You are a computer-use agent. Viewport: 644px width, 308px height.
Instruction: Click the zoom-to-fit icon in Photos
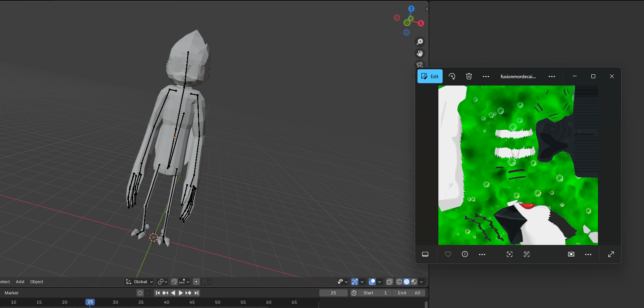coord(571,254)
